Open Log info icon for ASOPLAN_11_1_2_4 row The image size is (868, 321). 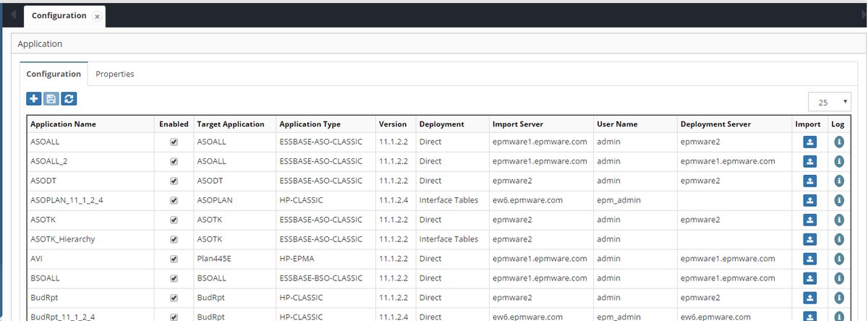839,201
